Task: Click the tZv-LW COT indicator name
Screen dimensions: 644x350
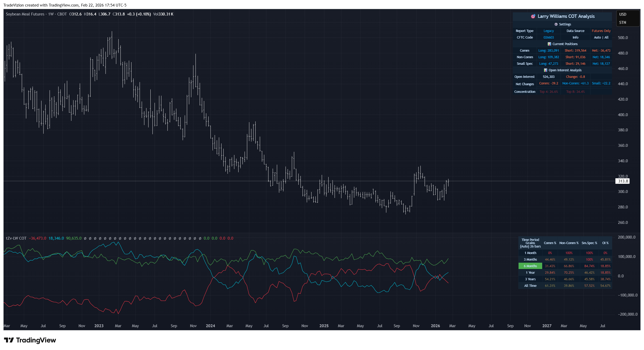Action: click(x=16, y=238)
